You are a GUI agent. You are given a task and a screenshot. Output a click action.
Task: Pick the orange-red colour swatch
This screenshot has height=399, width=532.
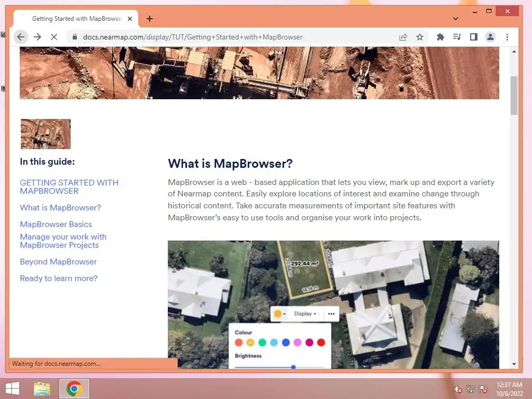239,343
